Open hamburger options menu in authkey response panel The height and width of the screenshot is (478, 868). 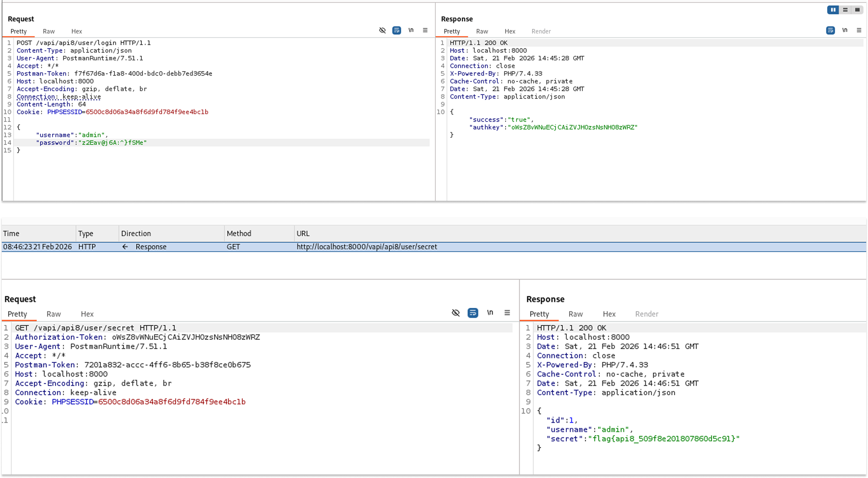tap(859, 30)
